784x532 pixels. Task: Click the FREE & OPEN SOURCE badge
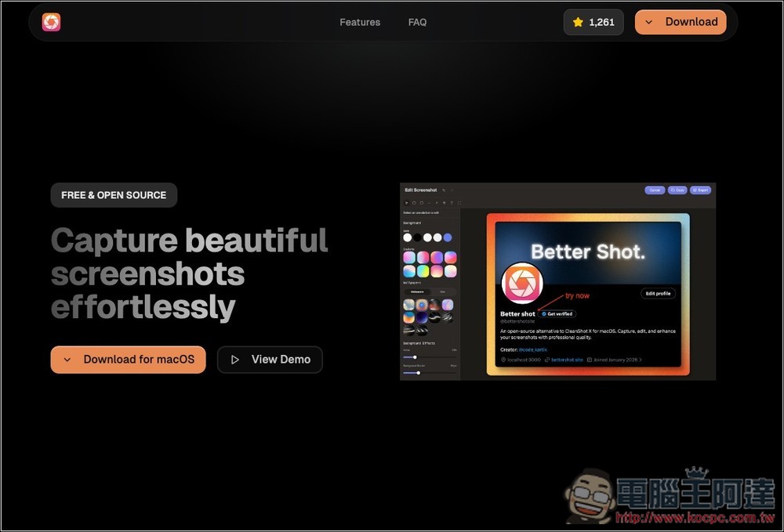pos(114,195)
